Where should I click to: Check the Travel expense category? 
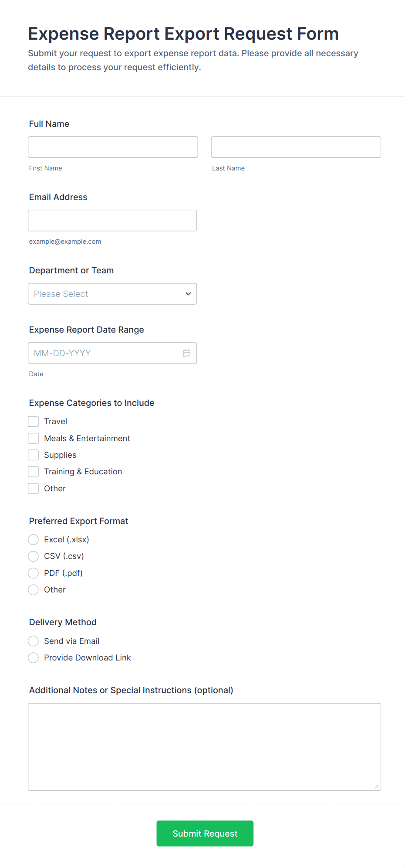pyautogui.click(x=34, y=422)
